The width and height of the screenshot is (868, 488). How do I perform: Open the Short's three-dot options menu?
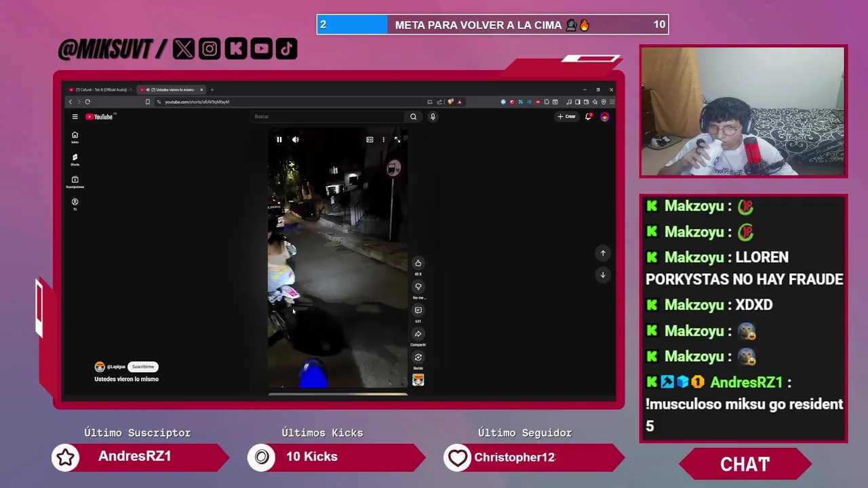(383, 140)
